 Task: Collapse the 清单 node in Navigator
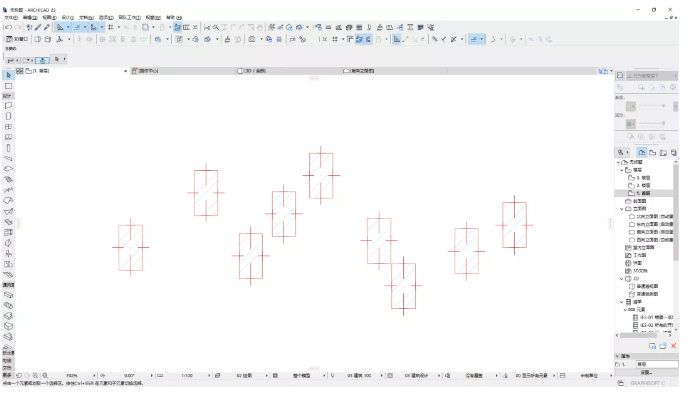tap(622, 302)
